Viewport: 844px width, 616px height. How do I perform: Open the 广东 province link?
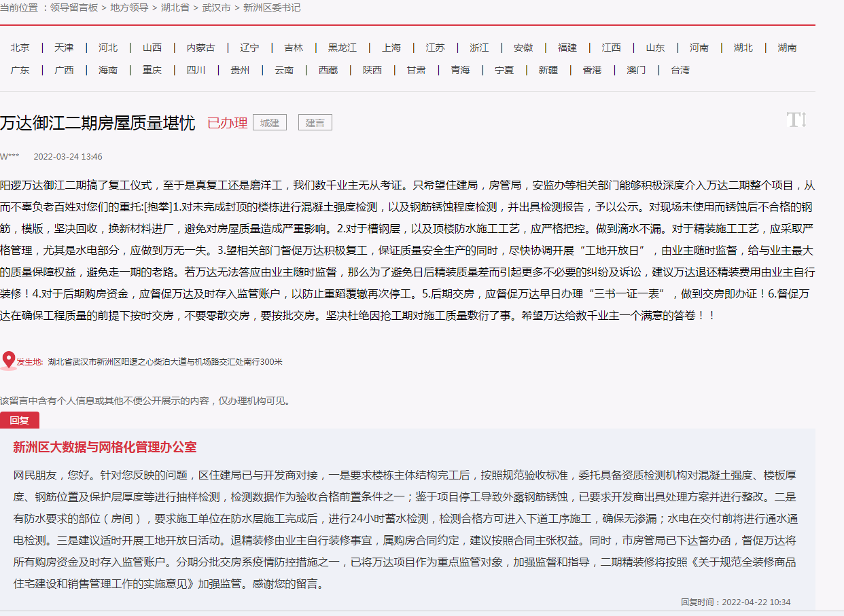click(x=20, y=70)
